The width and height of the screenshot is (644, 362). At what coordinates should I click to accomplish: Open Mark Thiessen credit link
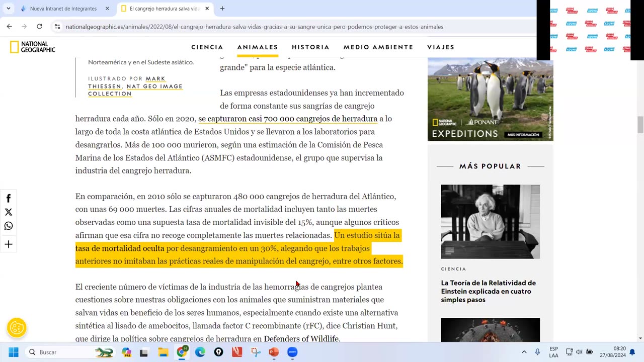click(x=126, y=82)
